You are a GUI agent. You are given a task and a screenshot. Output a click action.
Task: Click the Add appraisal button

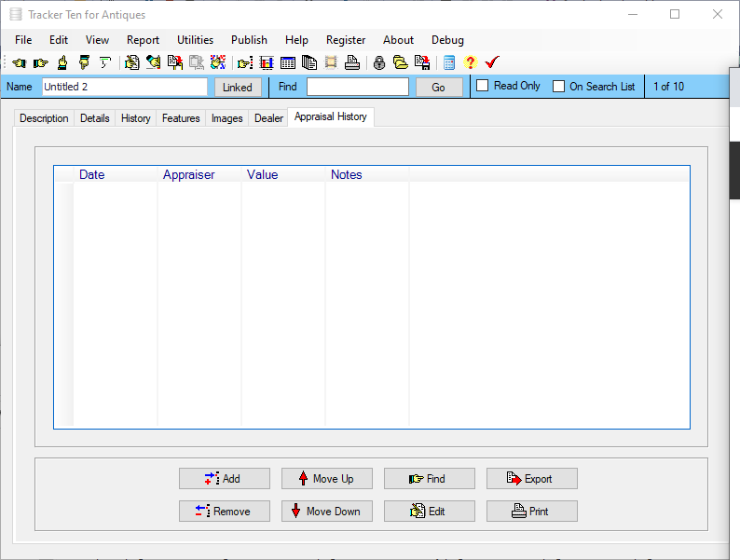coord(225,479)
